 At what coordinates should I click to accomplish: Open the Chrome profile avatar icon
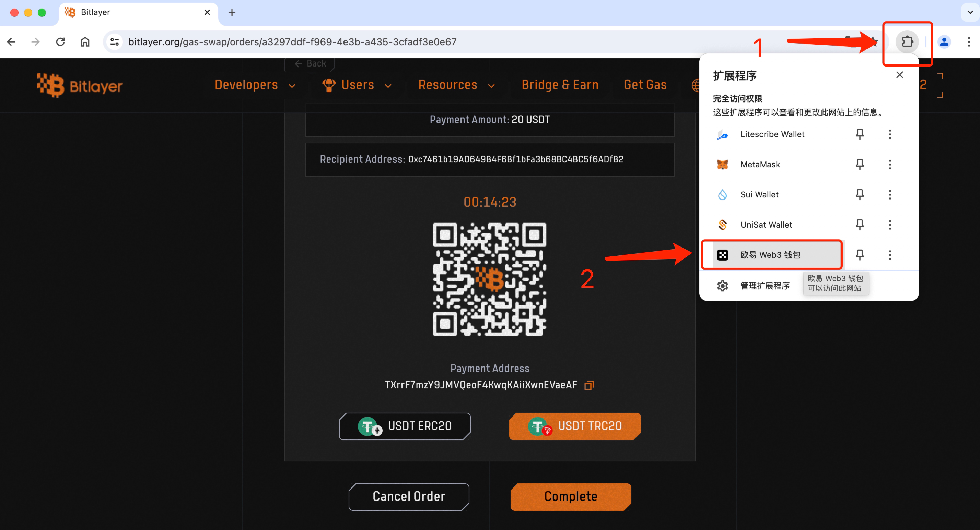coord(944,41)
